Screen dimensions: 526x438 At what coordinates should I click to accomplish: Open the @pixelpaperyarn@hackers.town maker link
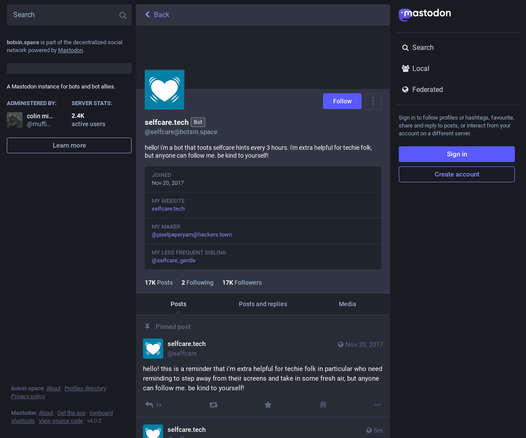(192, 234)
